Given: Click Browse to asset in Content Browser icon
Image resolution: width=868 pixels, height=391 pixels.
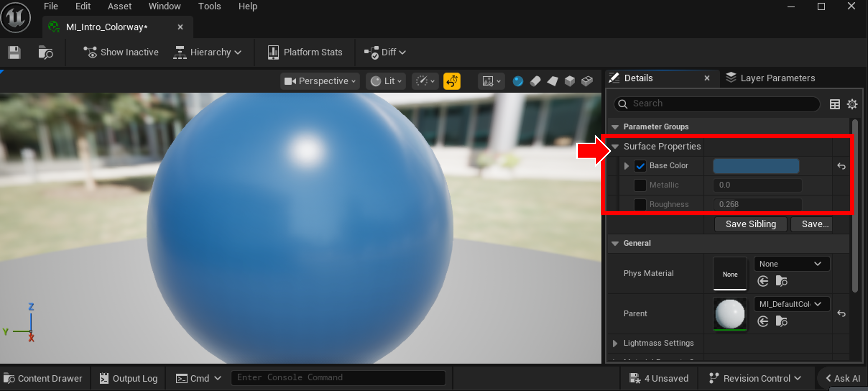Looking at the screenshot, I should coord(46,52).
